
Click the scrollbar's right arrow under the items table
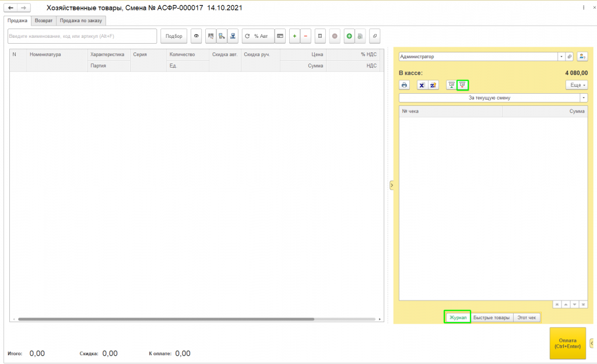pos(380,319)
